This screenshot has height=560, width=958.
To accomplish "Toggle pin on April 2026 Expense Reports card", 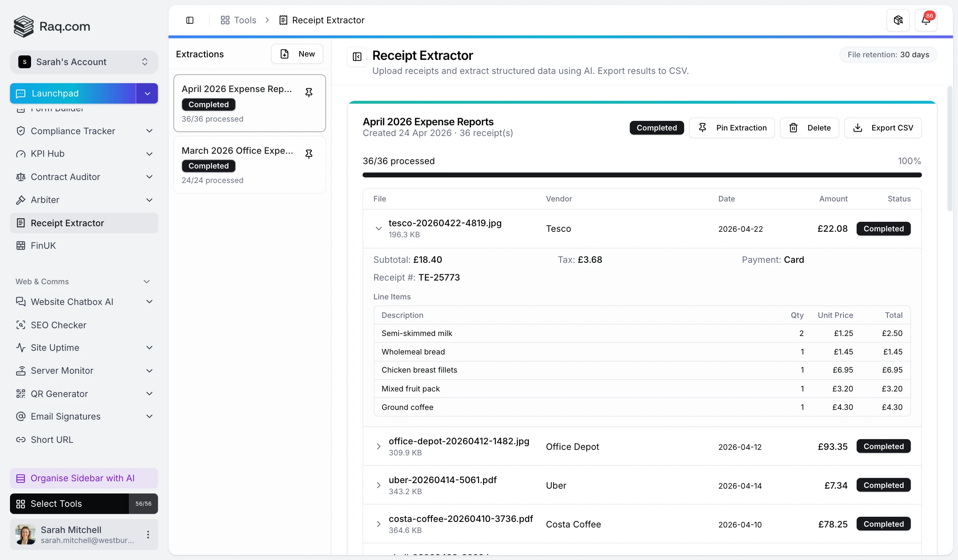I will point(309,92).
